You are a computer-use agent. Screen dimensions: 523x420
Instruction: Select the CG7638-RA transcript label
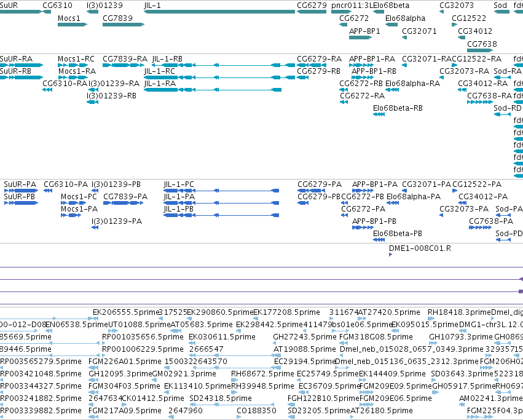point(489,96)
